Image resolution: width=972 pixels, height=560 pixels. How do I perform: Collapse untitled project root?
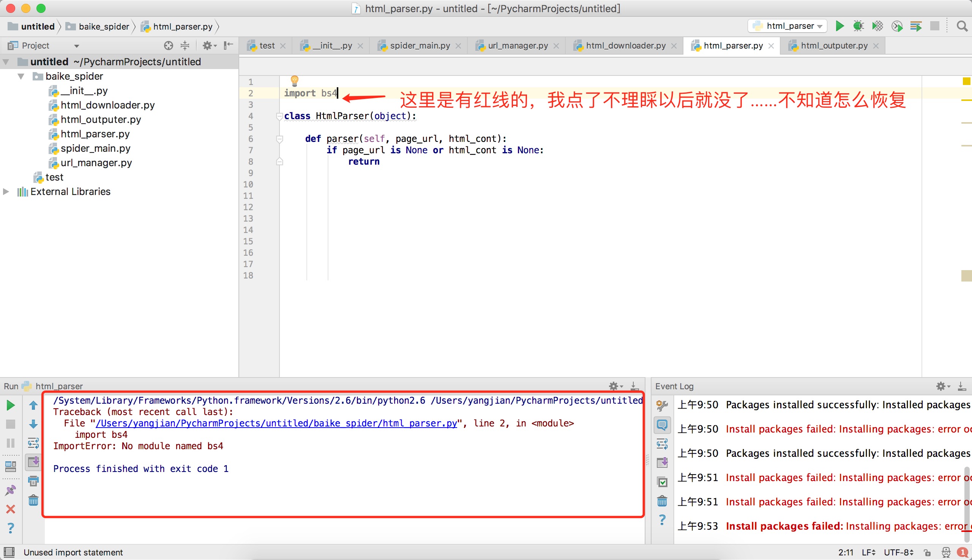tap(6, 62)
